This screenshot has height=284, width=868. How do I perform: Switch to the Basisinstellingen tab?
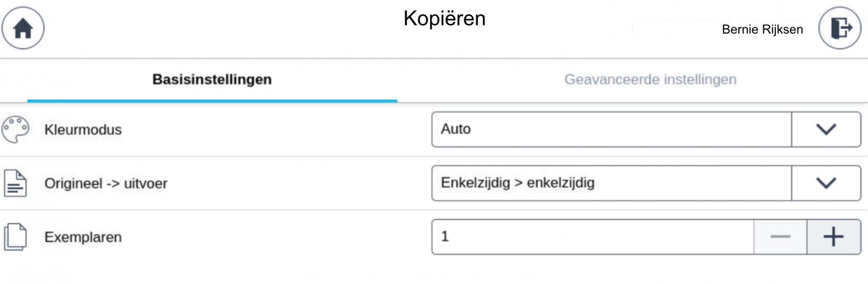(x=212, y=79)
